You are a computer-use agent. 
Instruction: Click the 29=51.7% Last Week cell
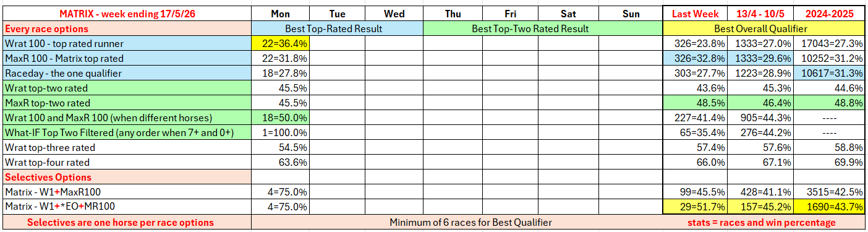696,207
